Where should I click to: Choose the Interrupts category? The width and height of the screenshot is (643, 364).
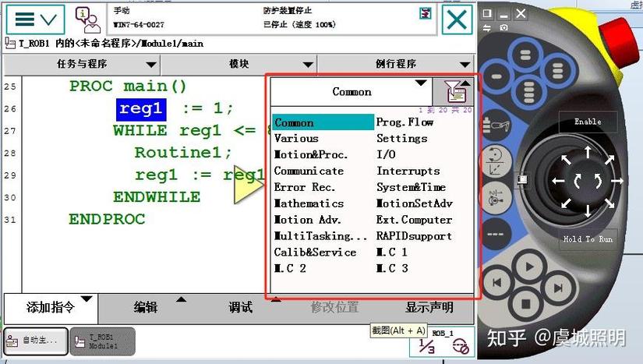click(408, 171)
